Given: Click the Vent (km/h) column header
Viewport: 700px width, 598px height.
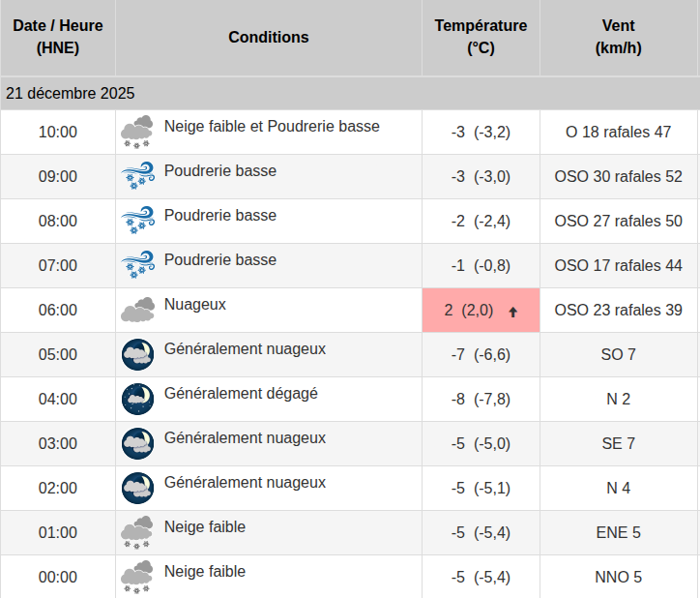Looking at the screenshot, I should [x=619, y=37].
